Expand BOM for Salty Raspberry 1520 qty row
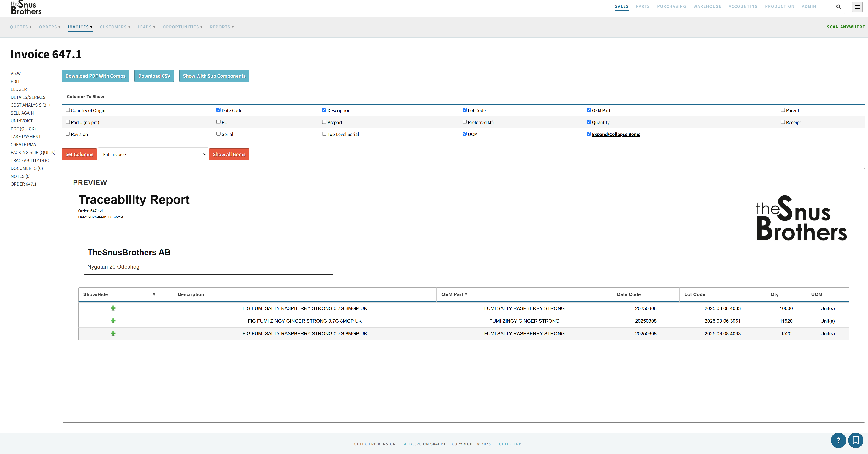This screenshot has height=454, width=868. click(x=113, y=333)
